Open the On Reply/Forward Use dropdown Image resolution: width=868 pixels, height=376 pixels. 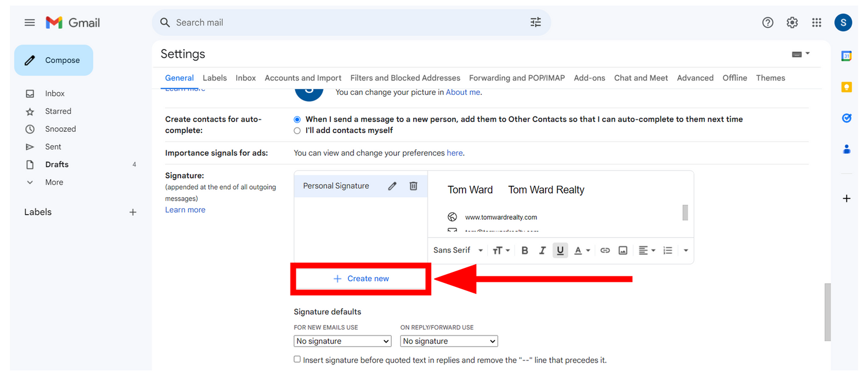click(x=449, y=341)
